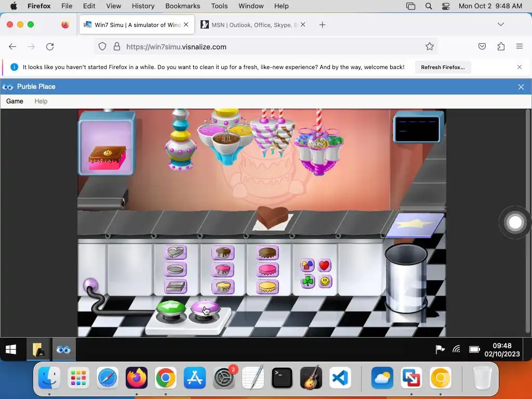Screen dimensions: 532x399
Task: Launch Visual Studio Code from the Dock
Action: (x=340, y=378)
